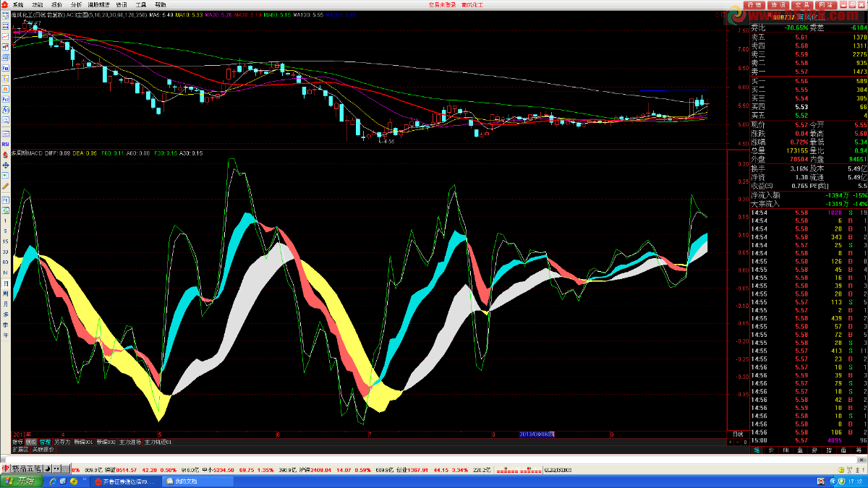Click the blue four-way move arrows icon
The height and width of the screenshot is (488, 868).
6,165
